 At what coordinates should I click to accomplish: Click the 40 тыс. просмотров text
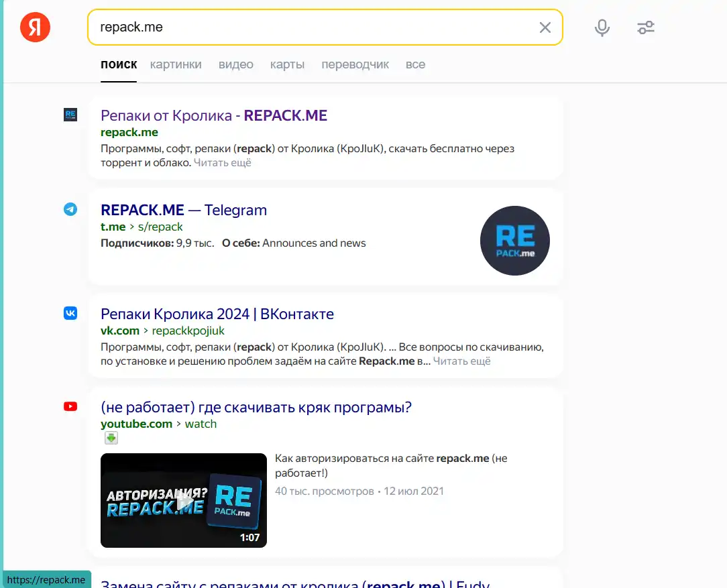tap(325, 491)
